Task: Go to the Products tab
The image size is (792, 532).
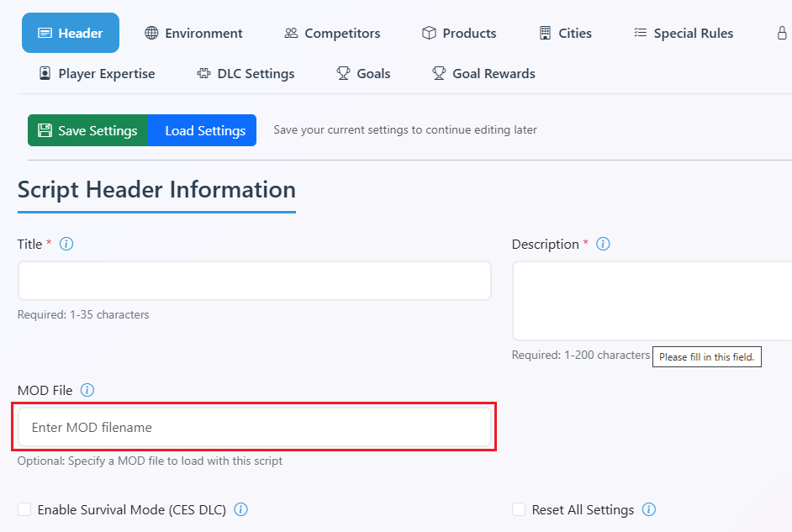Action: click(459, 33)
